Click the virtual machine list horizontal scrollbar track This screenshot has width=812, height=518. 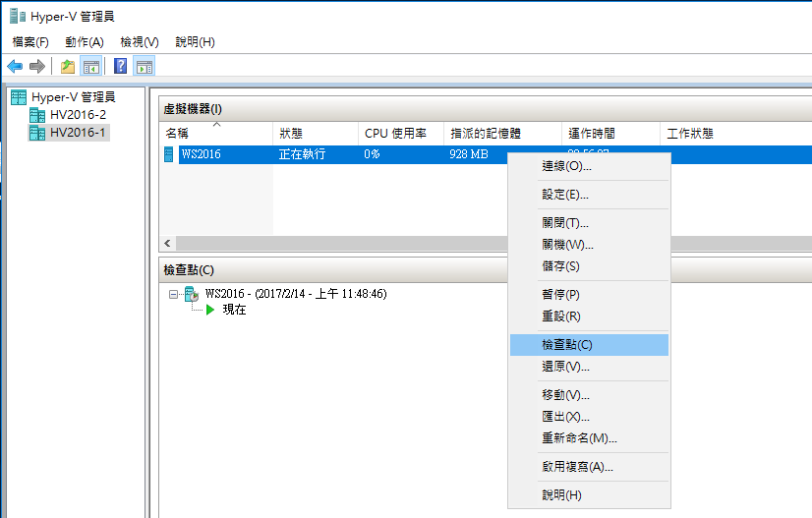[342, 243]
